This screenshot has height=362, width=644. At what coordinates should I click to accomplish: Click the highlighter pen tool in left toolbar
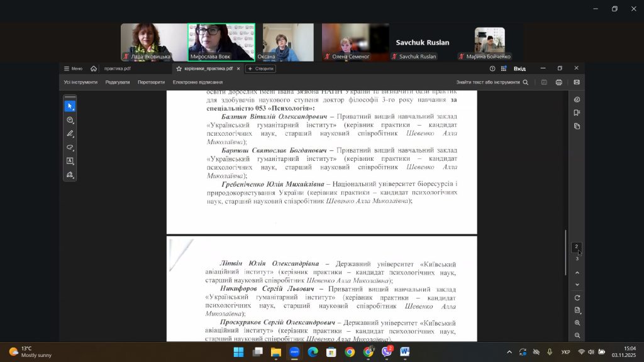pos(70,134)
